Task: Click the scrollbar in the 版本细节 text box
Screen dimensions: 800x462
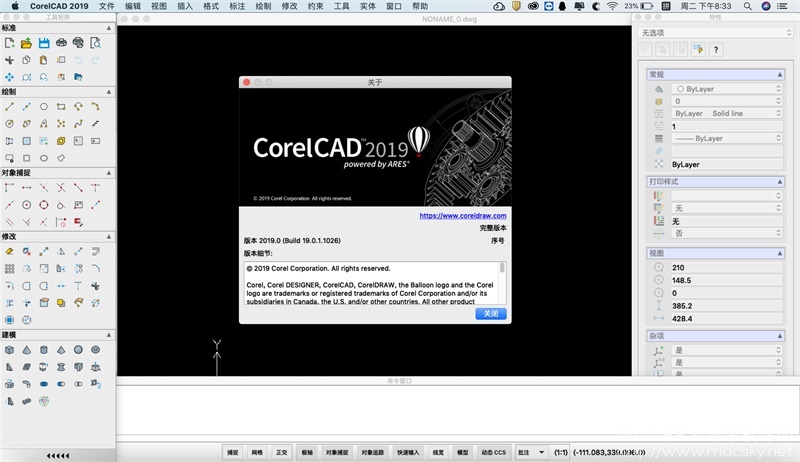Action: pyautogui.click(x=503, y=268)
